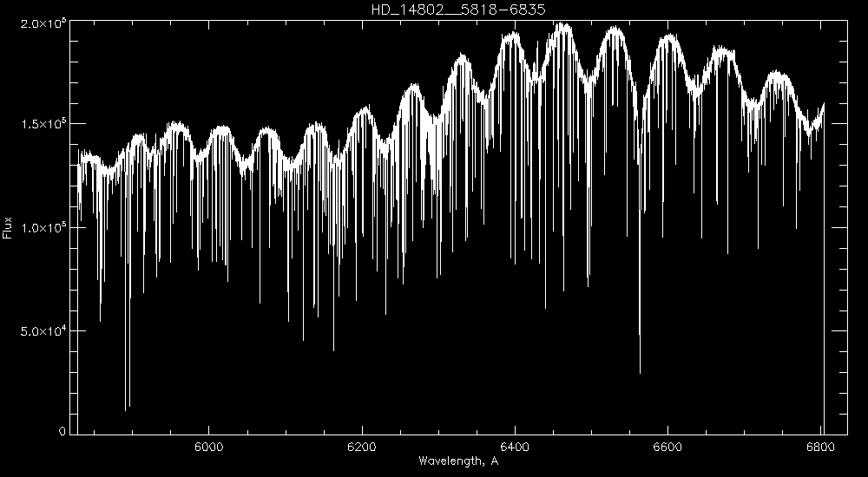Viewport: 868px width, 477px height.
Task: Click the 'Wavelength, A' axis label
Action: click(x=458, y=461)
